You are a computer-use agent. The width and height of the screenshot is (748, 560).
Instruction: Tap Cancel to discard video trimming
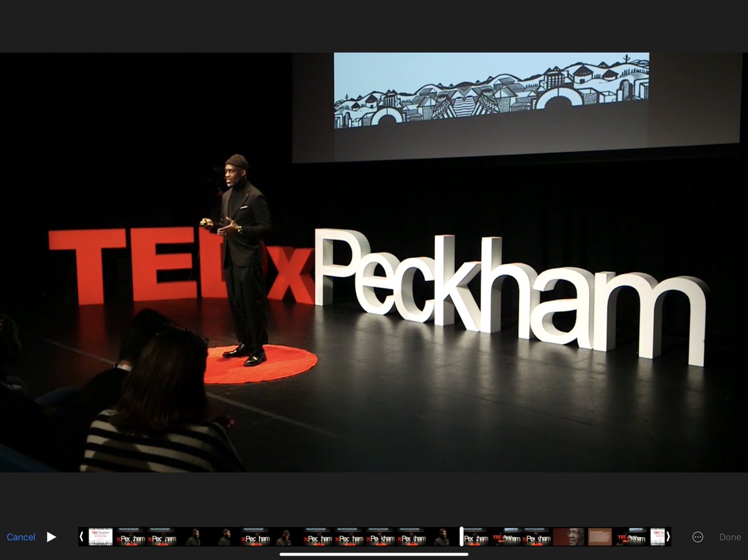[x=21, y=537]
